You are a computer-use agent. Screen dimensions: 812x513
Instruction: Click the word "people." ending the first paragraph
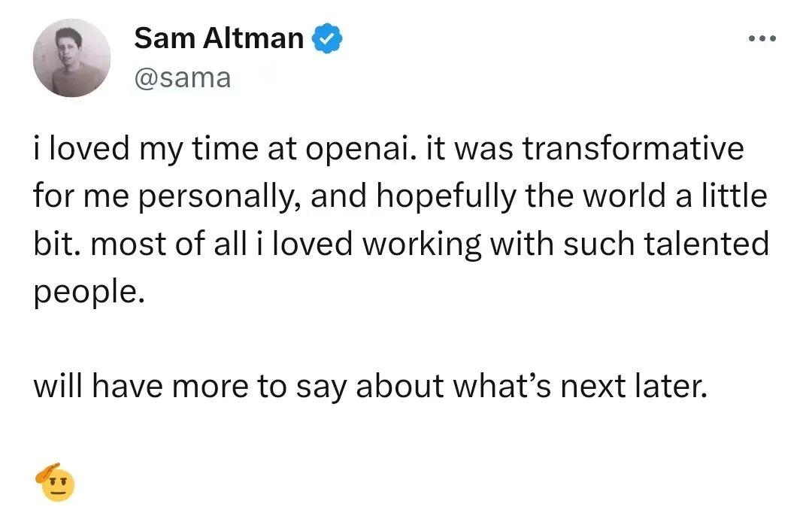(x=89, y=293)
